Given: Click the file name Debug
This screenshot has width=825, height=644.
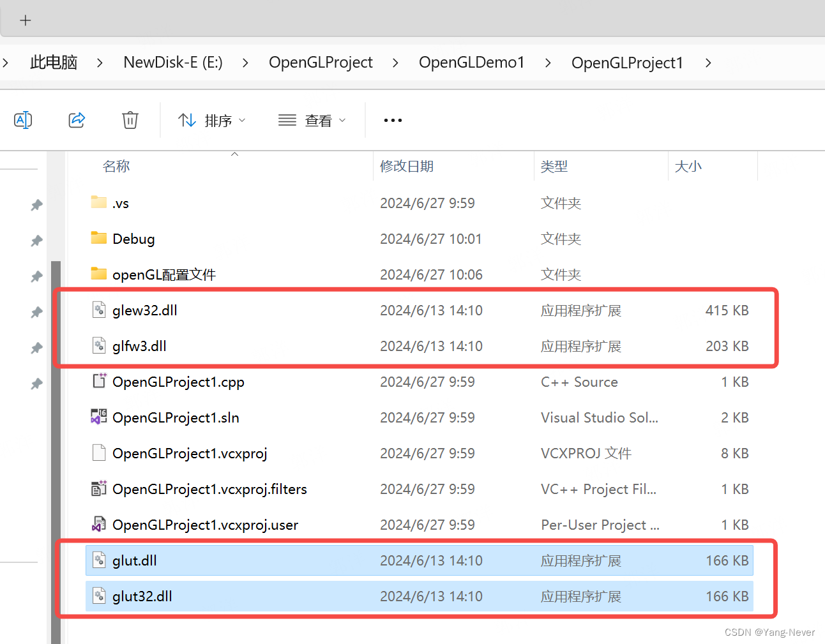Looking at the screenshot, I should 133,239.
